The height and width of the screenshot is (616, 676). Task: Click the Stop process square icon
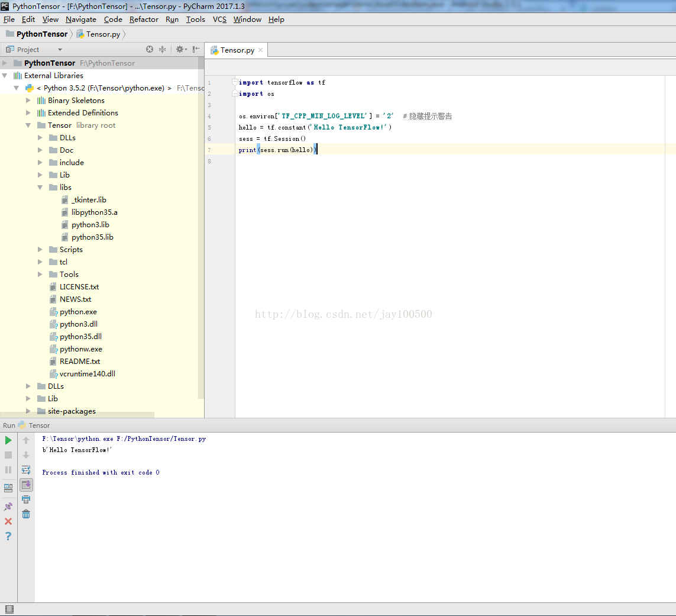point(8,455)
